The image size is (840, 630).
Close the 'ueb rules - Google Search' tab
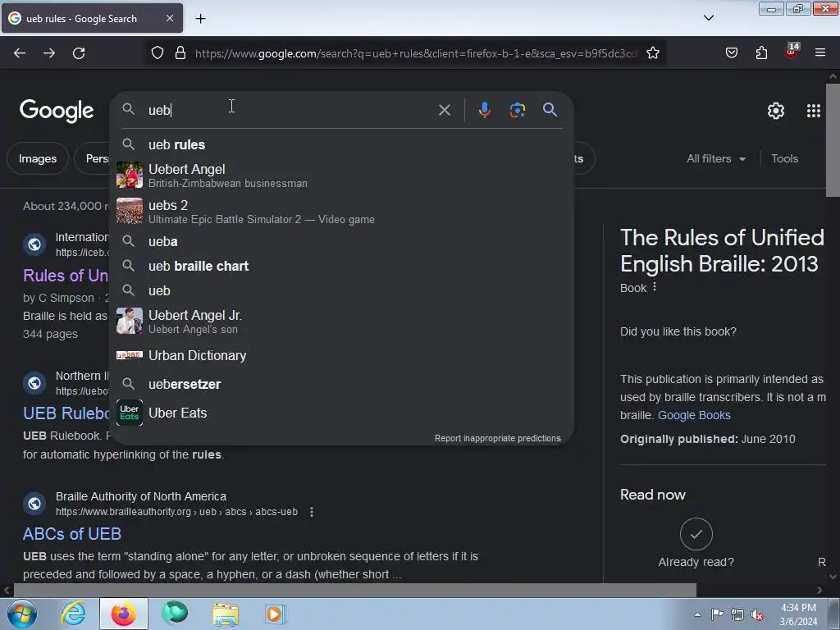169,18
